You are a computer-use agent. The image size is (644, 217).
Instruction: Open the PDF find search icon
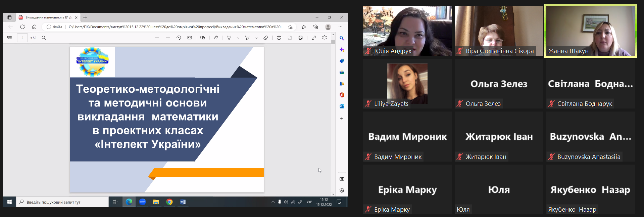point(44,38)
